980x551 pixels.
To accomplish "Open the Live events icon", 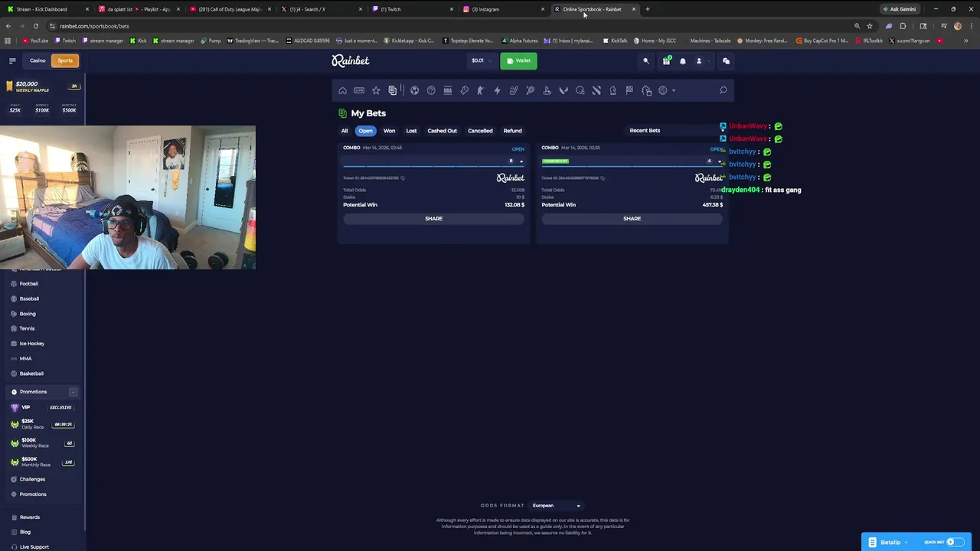I will [x=359, y=90].
